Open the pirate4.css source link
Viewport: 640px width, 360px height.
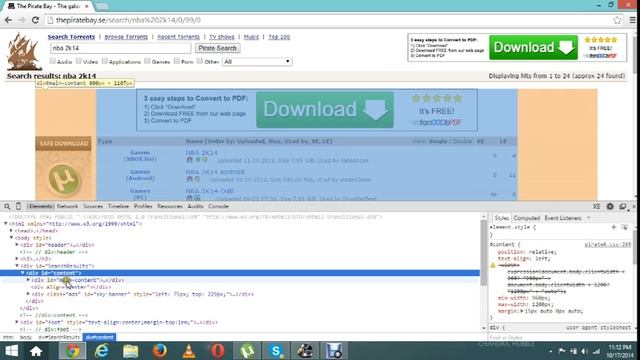pyautogui.click(x=607, y=244)
